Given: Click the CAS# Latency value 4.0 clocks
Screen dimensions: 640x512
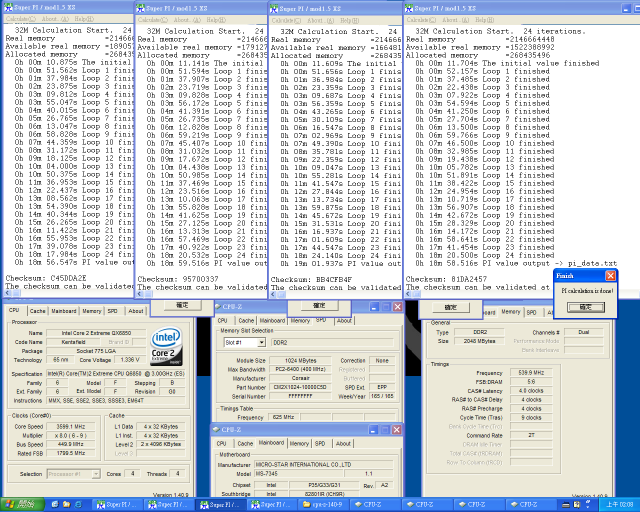Looking at the screenshot, I should [x=531, y=391].
